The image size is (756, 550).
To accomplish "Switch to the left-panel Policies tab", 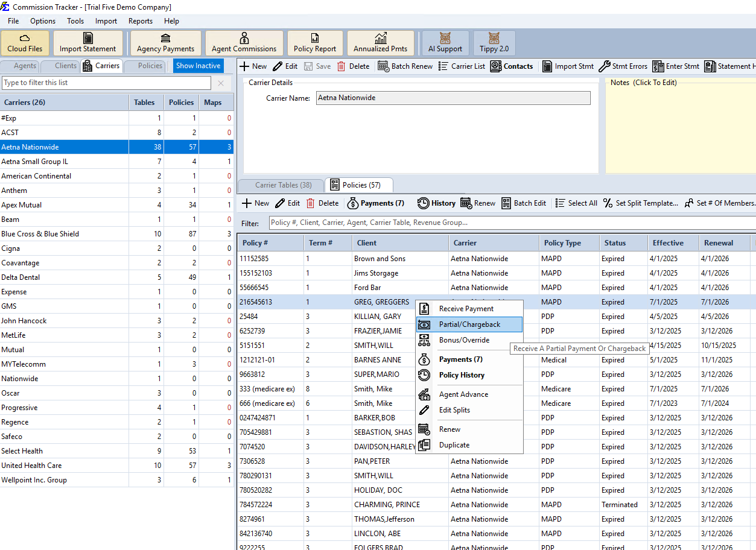I will point(146,66).
